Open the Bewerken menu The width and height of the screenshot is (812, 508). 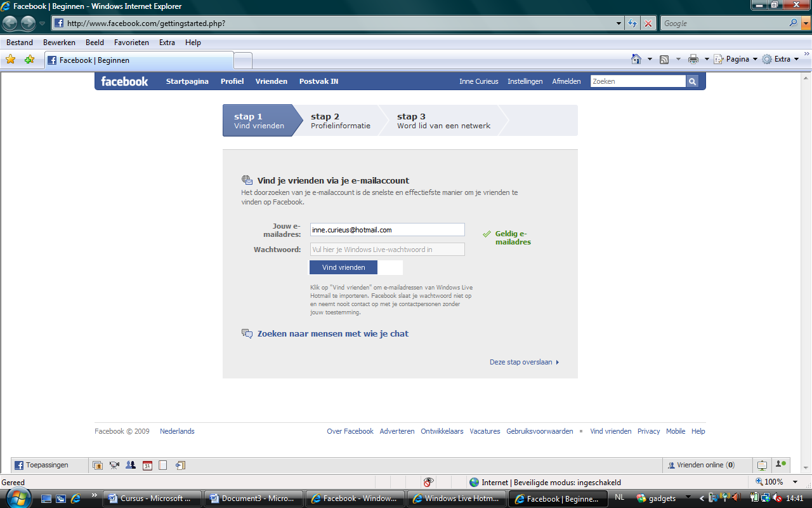click(x=59, y=43)
